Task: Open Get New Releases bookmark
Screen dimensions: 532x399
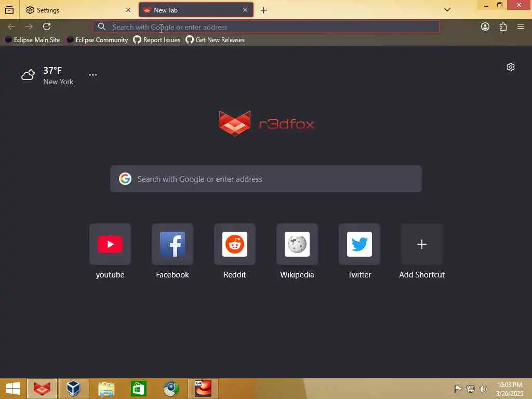Action: (x=215, y=39)
